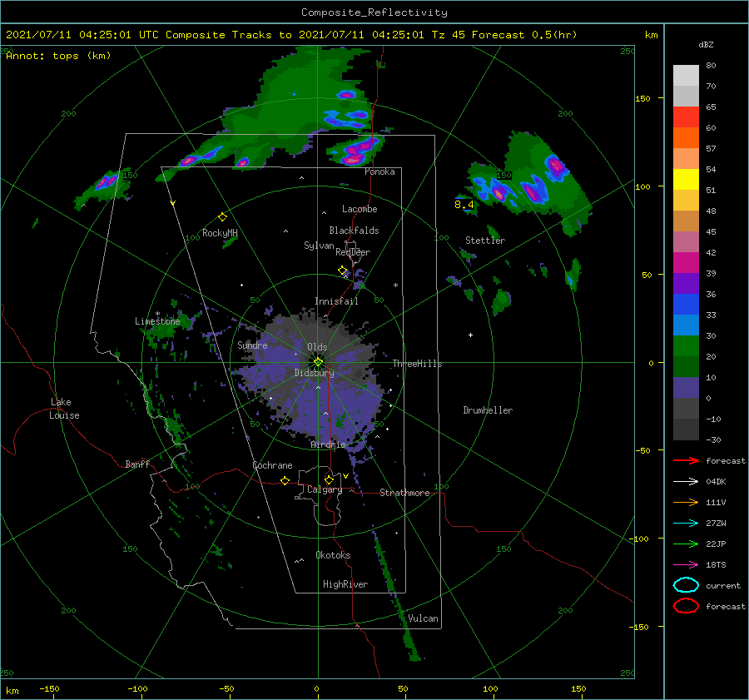Click the Lacombe city label
This screenshot has height=700, width=749.
coord(360,209)
